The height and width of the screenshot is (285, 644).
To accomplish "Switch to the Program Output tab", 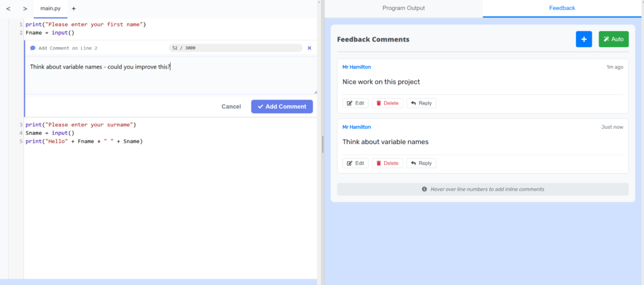I will 403,8.
